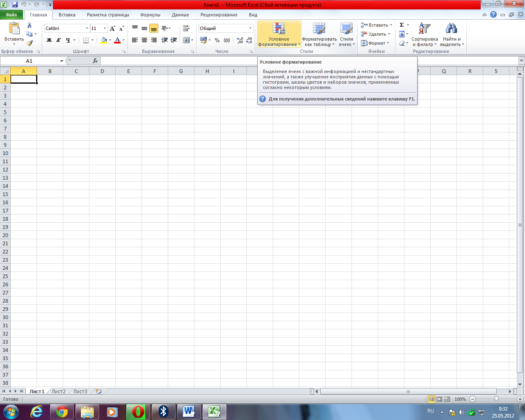
Task: Decrease the cell indent
Action: pyautogui.click(x=164, y=40)
